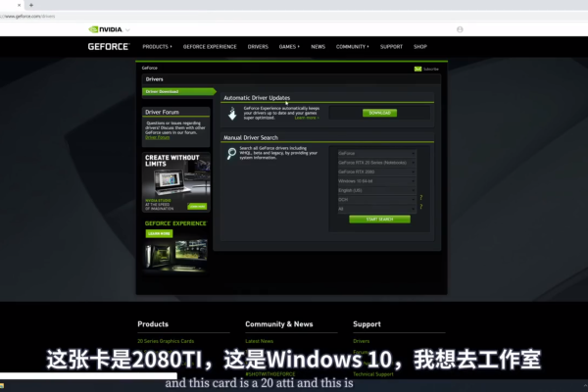Open a new browser tab with plus button
Screen dimensions: 588x392
31,5
